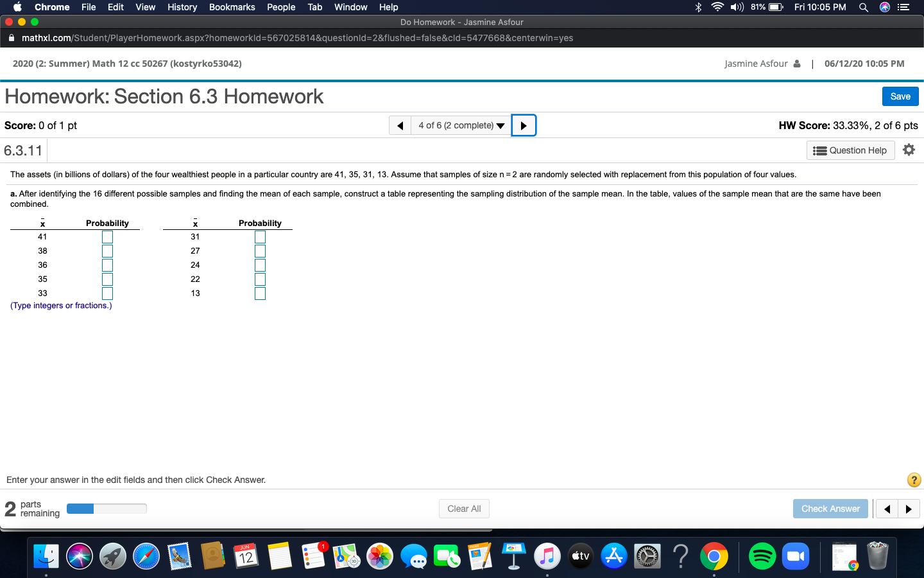The image size is (924, 578).
Task: Open the Bookmarks menu
Action: click(232, 7)
